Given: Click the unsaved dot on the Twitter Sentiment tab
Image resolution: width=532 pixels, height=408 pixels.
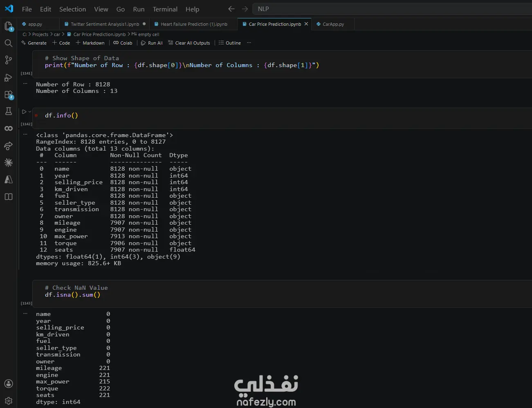Looking at the screenshot, I should tap(144, 24).
